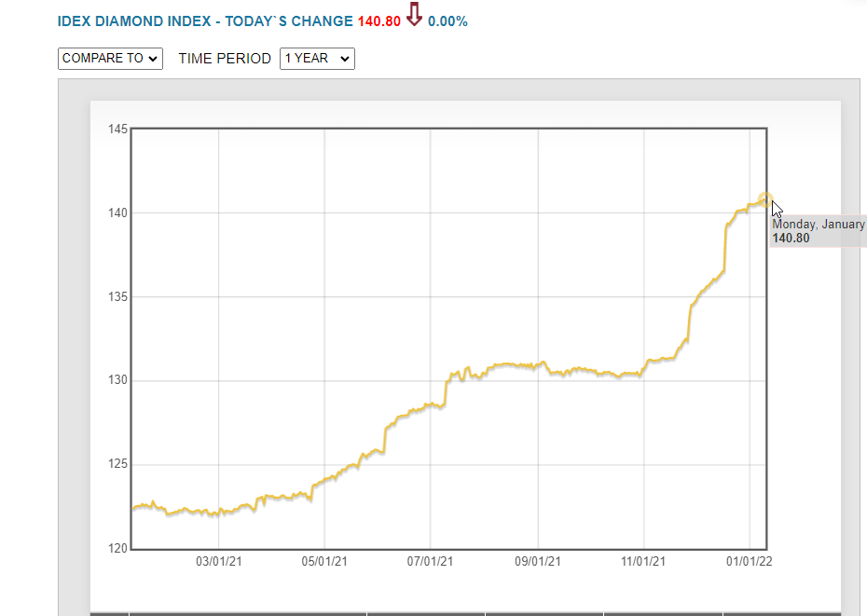Click the 05/01/21 x-axis label
Image resolution: width=867 pixels, height=616 pixels.
(x=324, y=562)
